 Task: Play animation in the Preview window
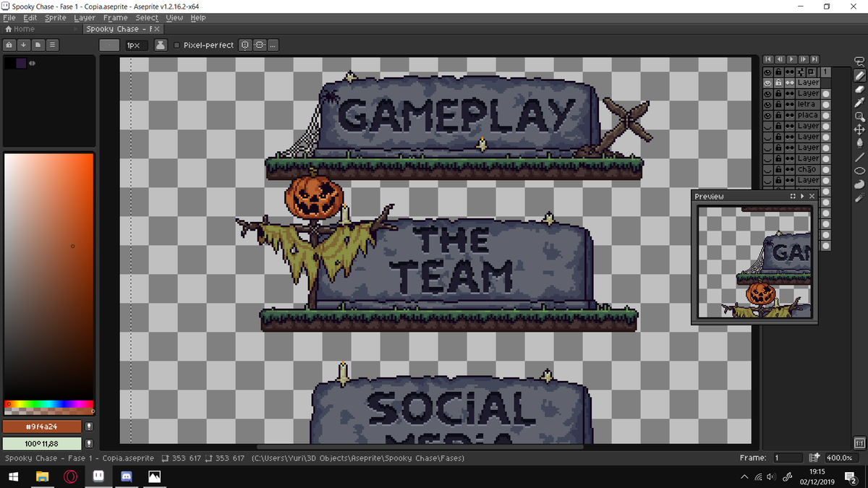[x=802, y=197]
